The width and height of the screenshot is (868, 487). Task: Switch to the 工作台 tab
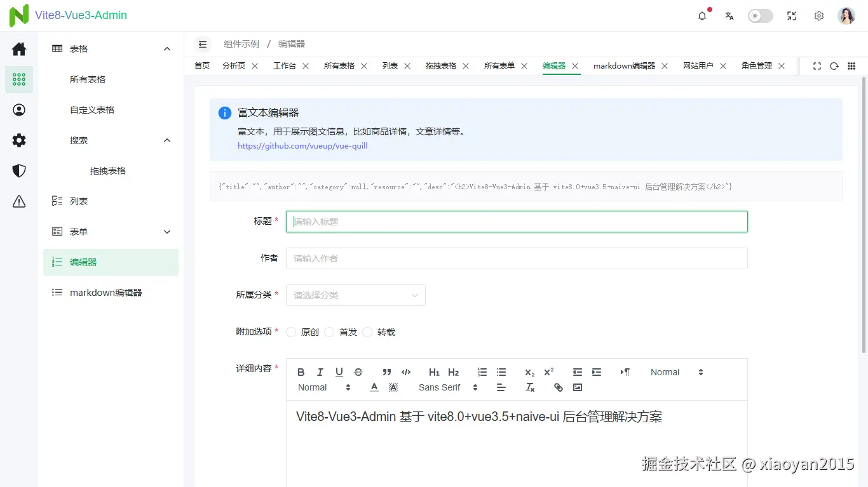[x=285, y=66]
